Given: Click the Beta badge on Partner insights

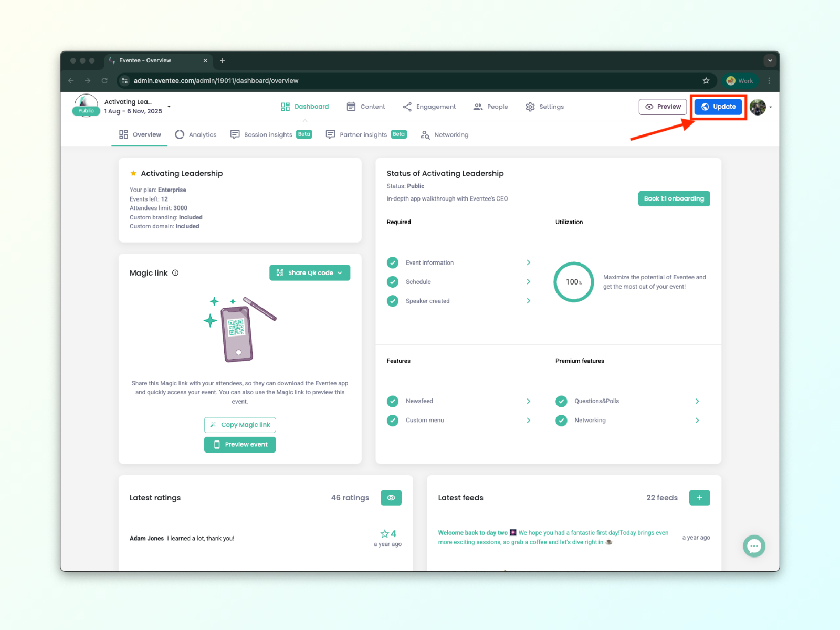Looking at the screenshot, I should tap(399, 134).
